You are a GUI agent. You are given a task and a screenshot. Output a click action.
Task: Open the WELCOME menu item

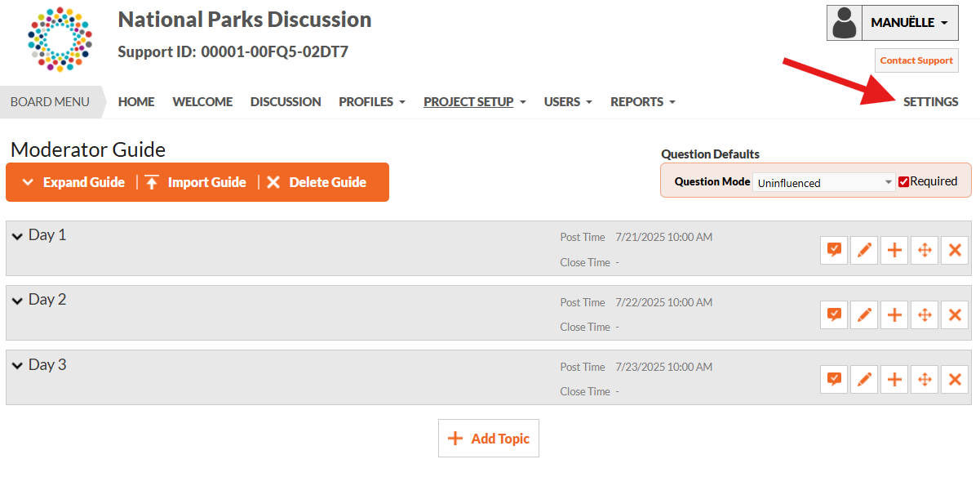[x=202, y=102]
